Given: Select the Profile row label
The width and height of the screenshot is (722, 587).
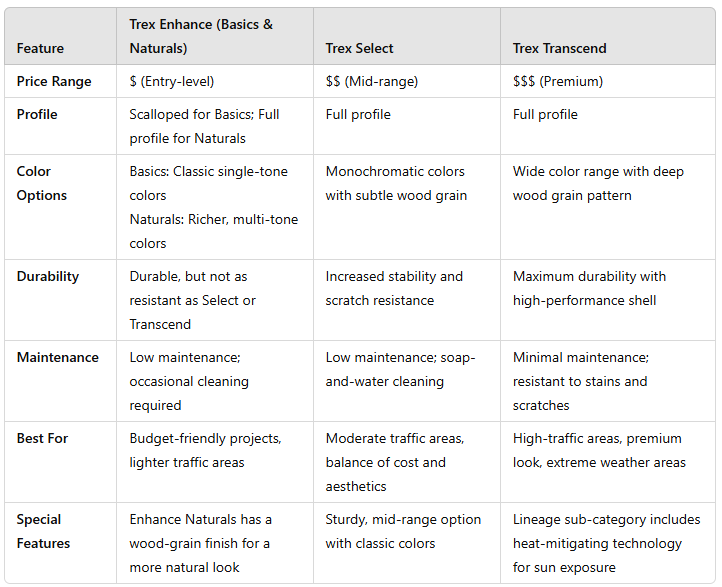Looking at the screenshot, I should (37, 114).
